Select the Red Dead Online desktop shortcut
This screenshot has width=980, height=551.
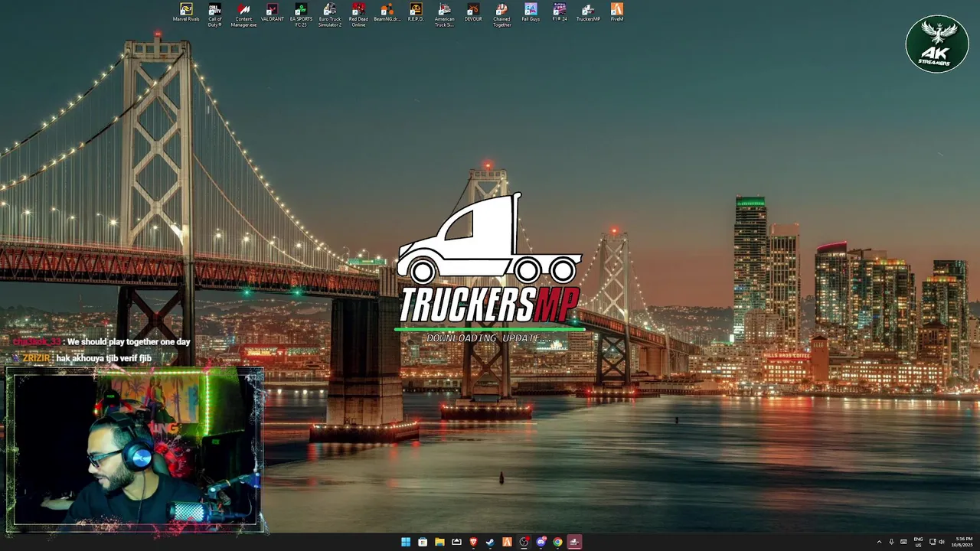(358, 15)
